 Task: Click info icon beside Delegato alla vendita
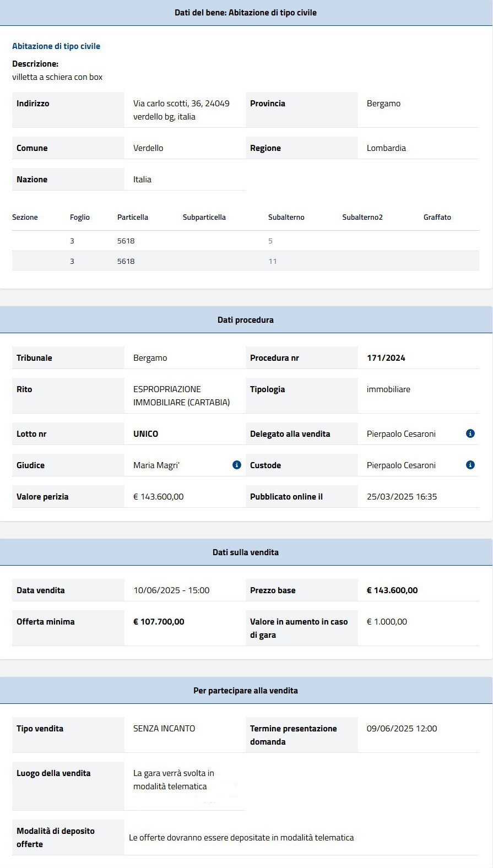470,433
